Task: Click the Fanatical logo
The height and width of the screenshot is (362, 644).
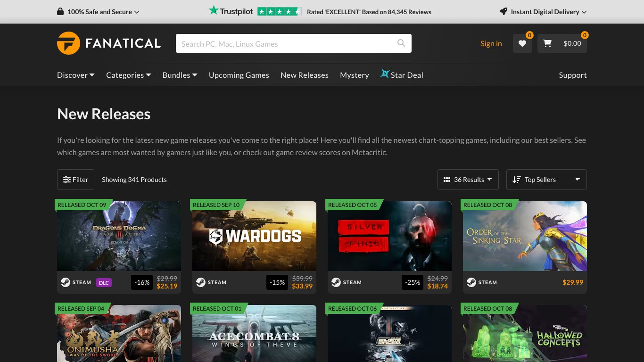Action: click(x=109, y=43)
